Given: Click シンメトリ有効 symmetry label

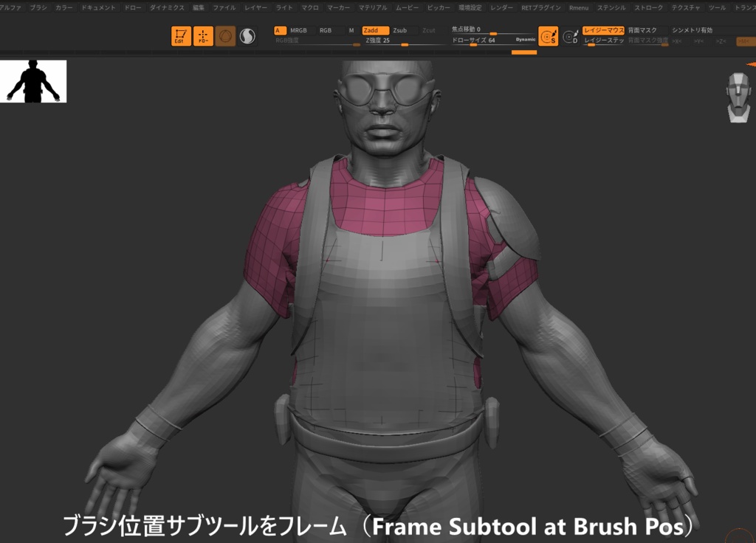Looking at the screenshot, I should tap(692, 30).
